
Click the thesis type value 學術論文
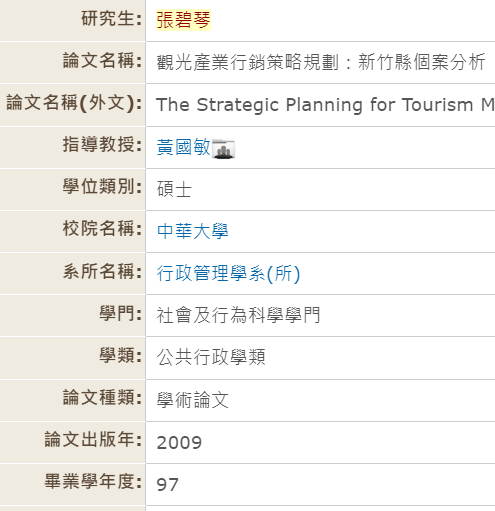[x=193, y=400]
